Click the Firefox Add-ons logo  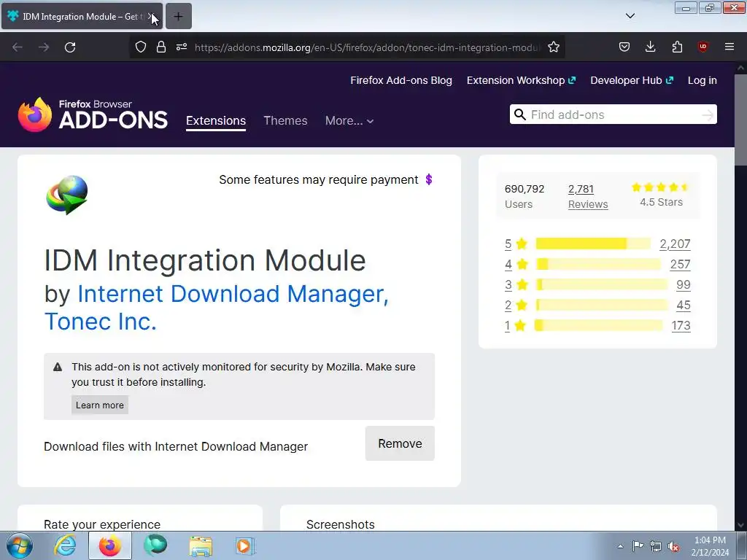[x=93, y=114]
